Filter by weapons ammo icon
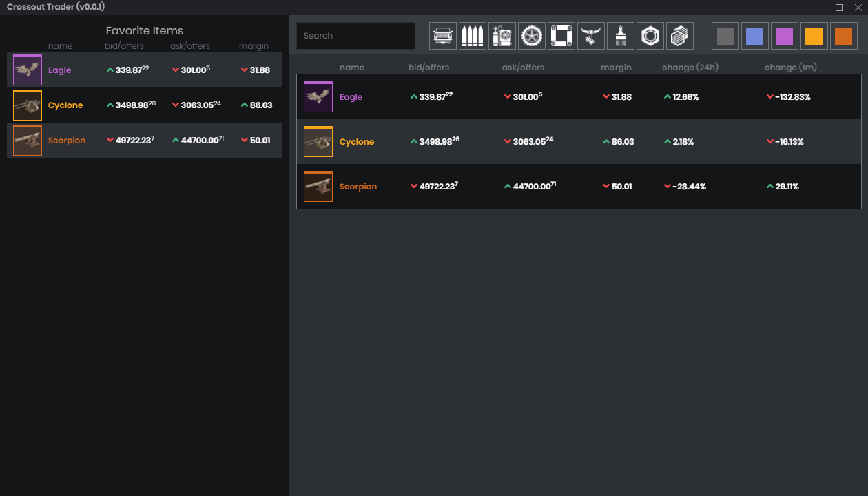 (473, 36)
